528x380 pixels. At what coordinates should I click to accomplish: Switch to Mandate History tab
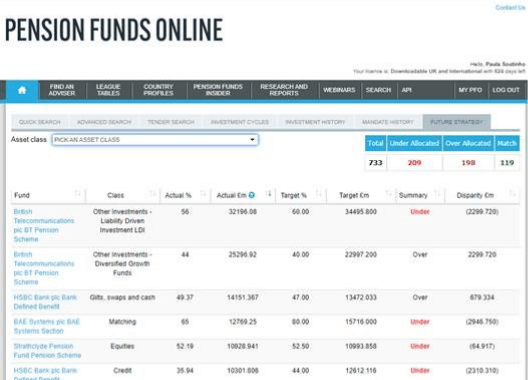pos(388,122)
